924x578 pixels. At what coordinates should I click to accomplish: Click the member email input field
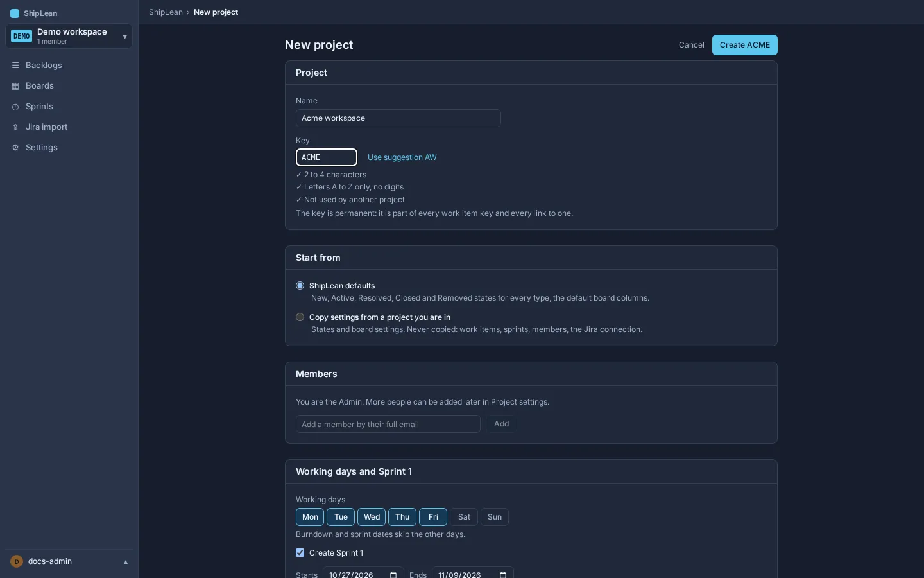point(388,424)
